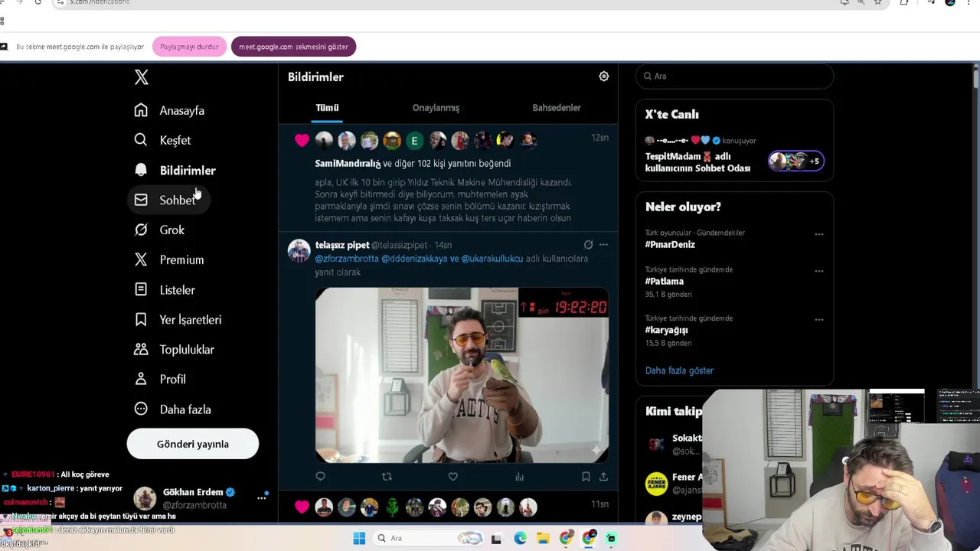Open SamiMandıralığ profile name in notification
The height and width of the screenshot is (551, 980).
[348, 163]
